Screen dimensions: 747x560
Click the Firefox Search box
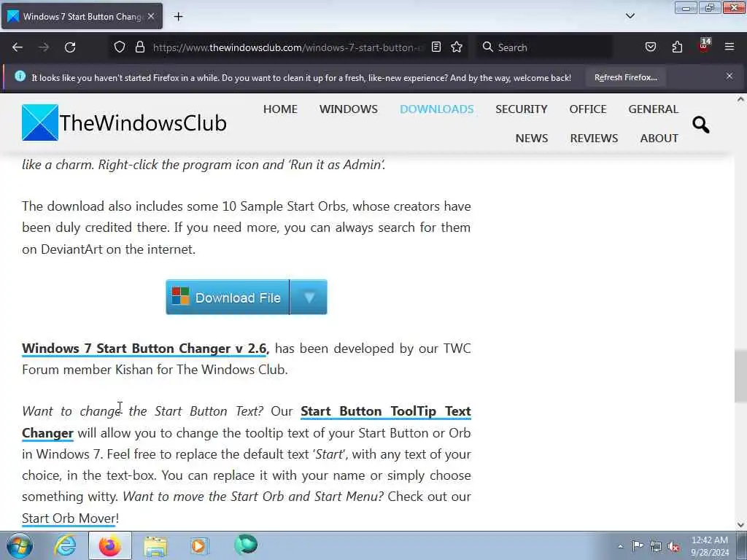pos(544,47)
